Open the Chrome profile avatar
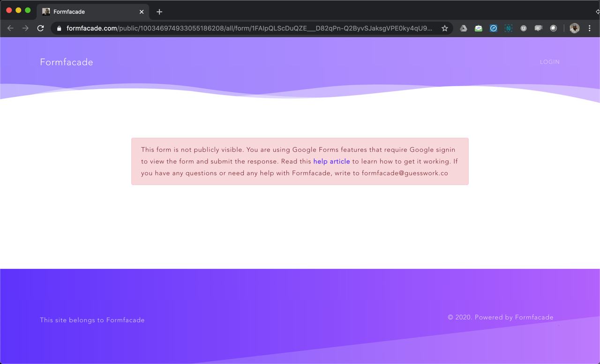Screen dimensions: 600x364 [574, 28]
